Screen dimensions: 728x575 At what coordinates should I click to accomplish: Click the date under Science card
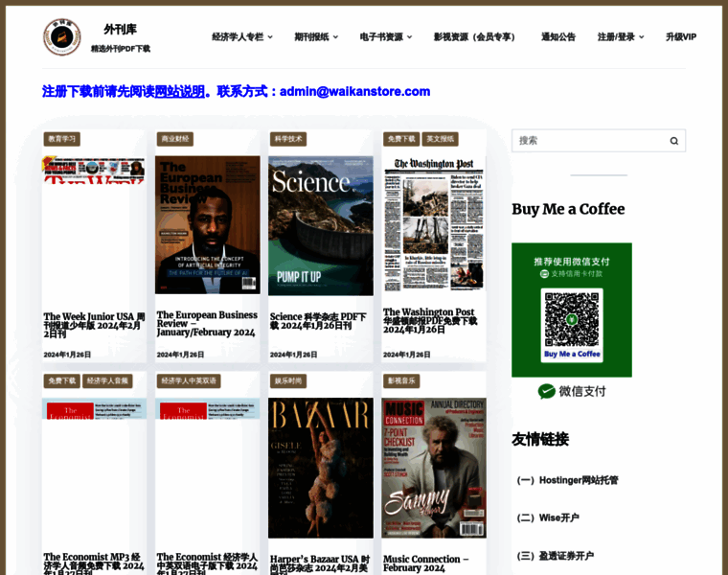[293, 355]
